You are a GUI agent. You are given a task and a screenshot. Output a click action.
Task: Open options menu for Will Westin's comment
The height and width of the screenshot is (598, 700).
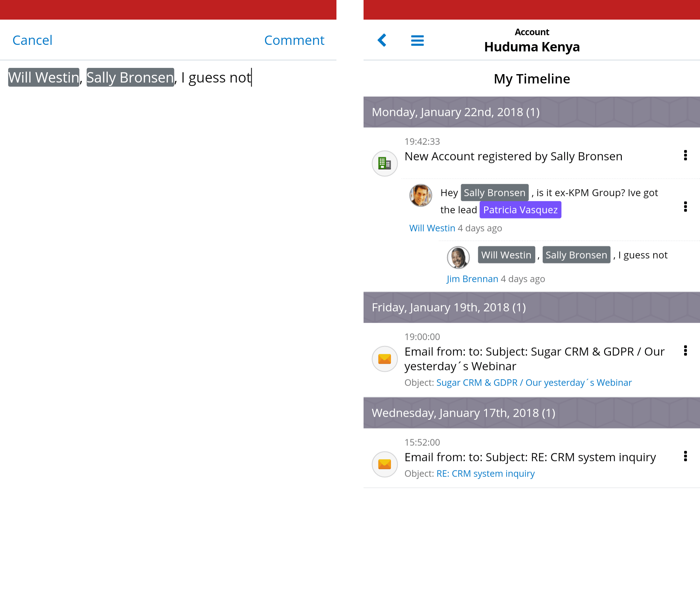(x=685, y=206)
